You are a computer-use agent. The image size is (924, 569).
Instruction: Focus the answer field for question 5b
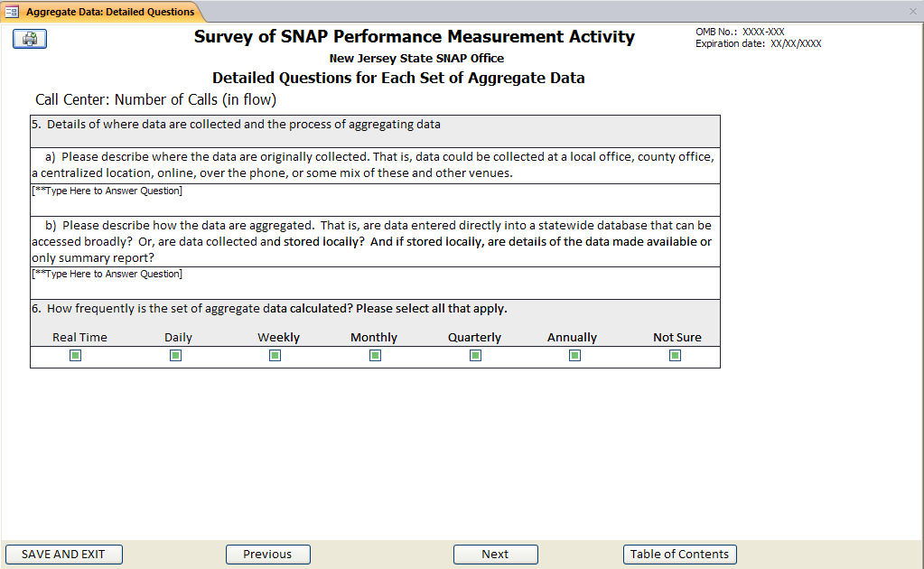(x=375, y=283)
